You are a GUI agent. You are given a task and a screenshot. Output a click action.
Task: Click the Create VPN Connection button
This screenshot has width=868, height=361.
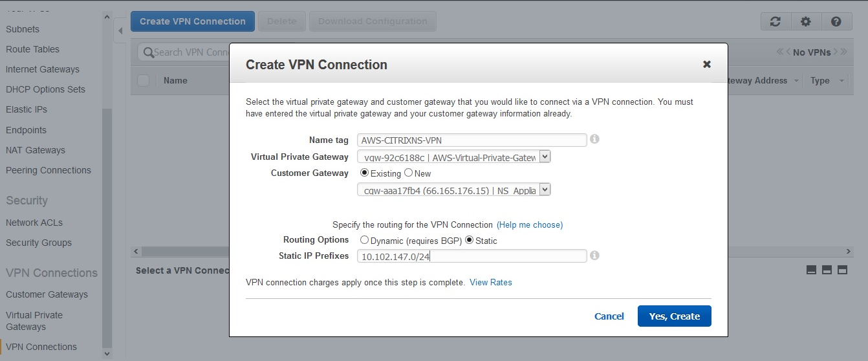[193, 21]
